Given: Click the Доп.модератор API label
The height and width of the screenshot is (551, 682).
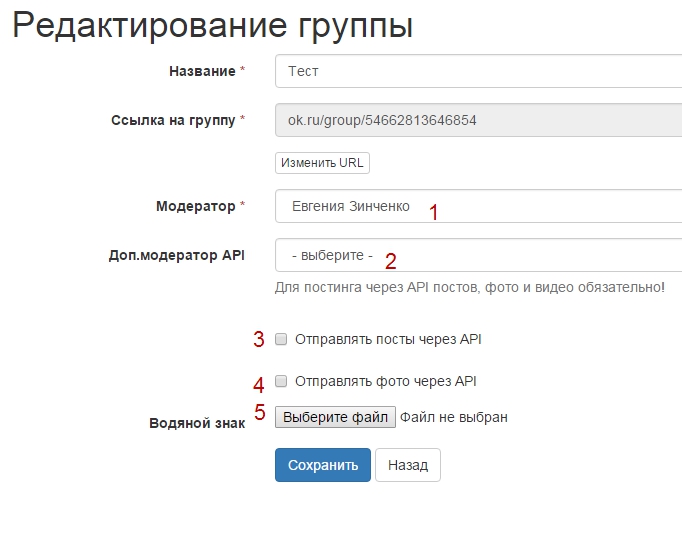Looking at the screenshot, I should (x=176, y=255).
